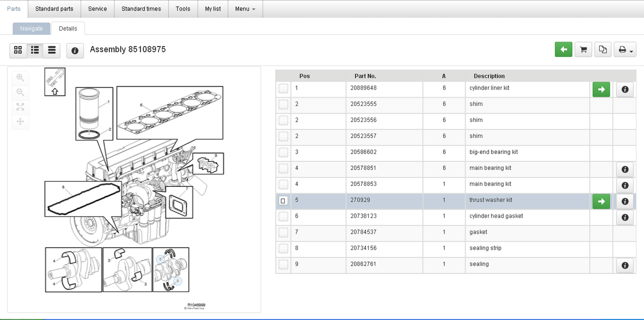Screen dimensions: 644x320
Task: Open green arrow for cylinder liner kit
Action: [601, 89]
